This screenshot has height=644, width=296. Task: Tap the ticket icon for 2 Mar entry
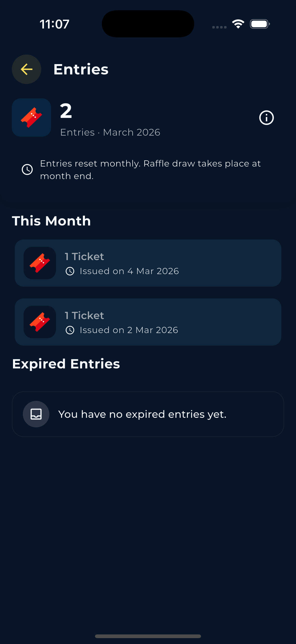coord(40,322)
